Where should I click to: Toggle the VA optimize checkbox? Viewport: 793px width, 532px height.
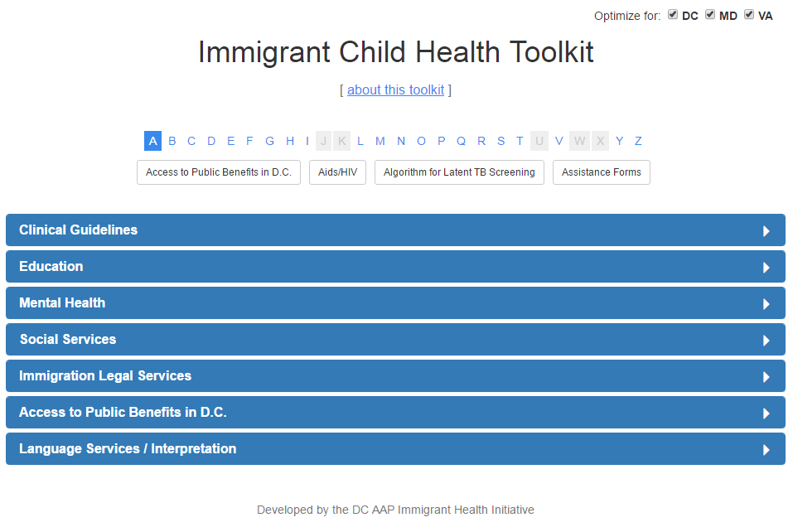(x=749, y=14)
